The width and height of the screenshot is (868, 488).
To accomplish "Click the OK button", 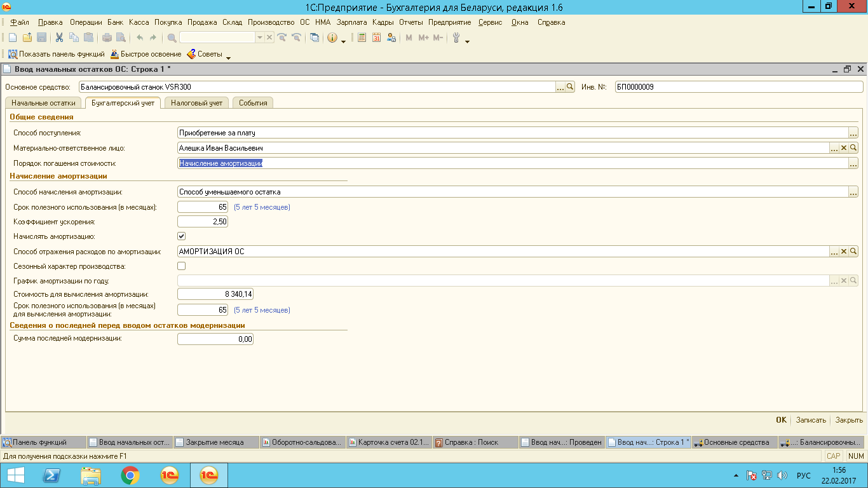I will (x=781, y=420).
